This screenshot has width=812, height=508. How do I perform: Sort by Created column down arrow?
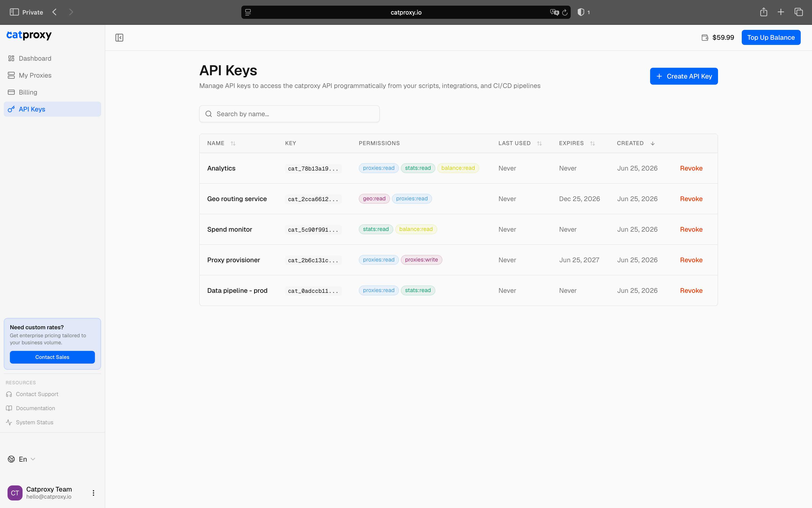(x=653, y=143)
